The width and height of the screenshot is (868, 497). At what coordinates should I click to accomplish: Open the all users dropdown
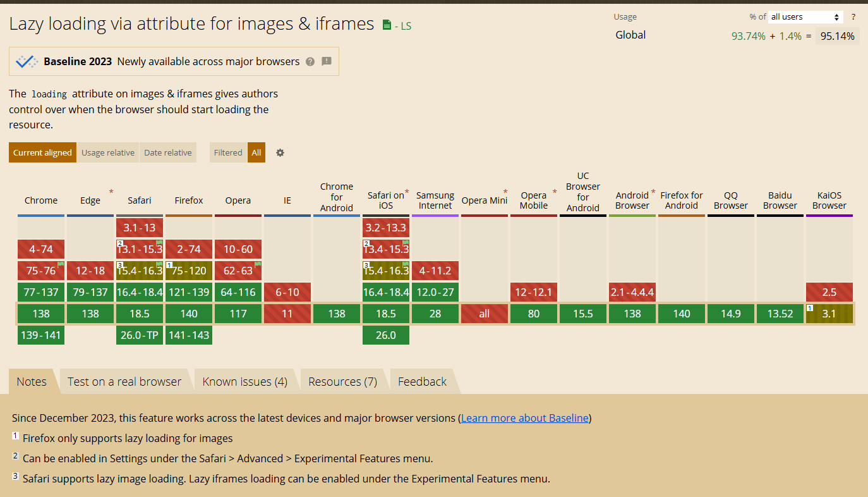click(806, 17)
